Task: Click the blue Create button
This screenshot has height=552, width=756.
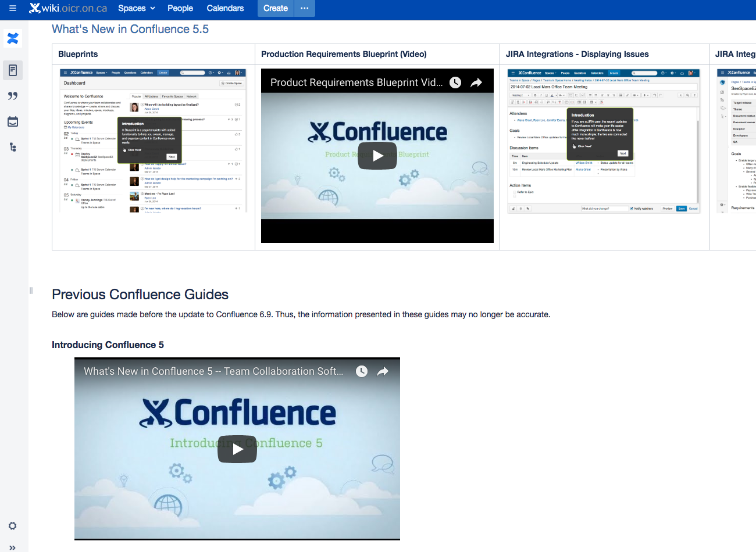Action: (x=275, y=8)
